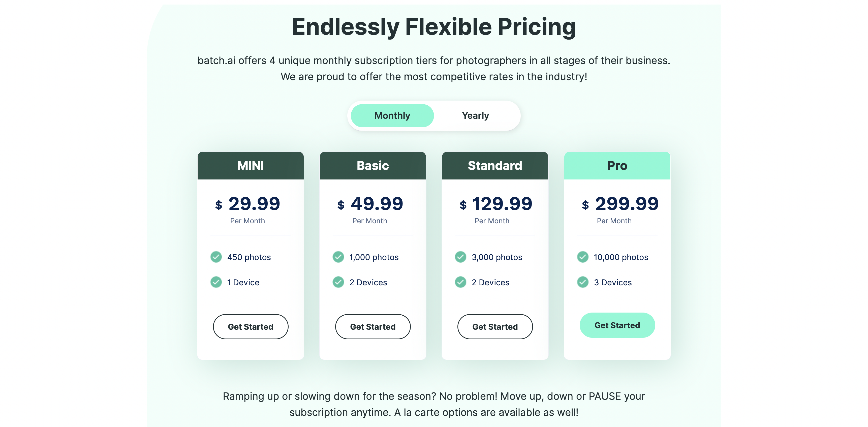The image size is (868, 427).
Task: Click the checkmark icon beside 3,000 photos
Action: click(461, 257)
